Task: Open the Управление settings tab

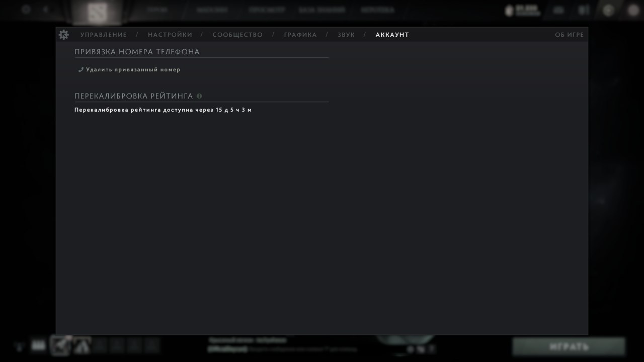Action: point(104,35)
